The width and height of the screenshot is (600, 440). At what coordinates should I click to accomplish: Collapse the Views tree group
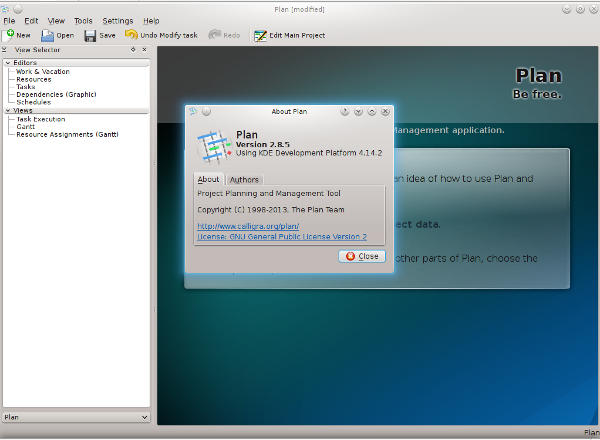pyautogui.click(x=8, y=110)
